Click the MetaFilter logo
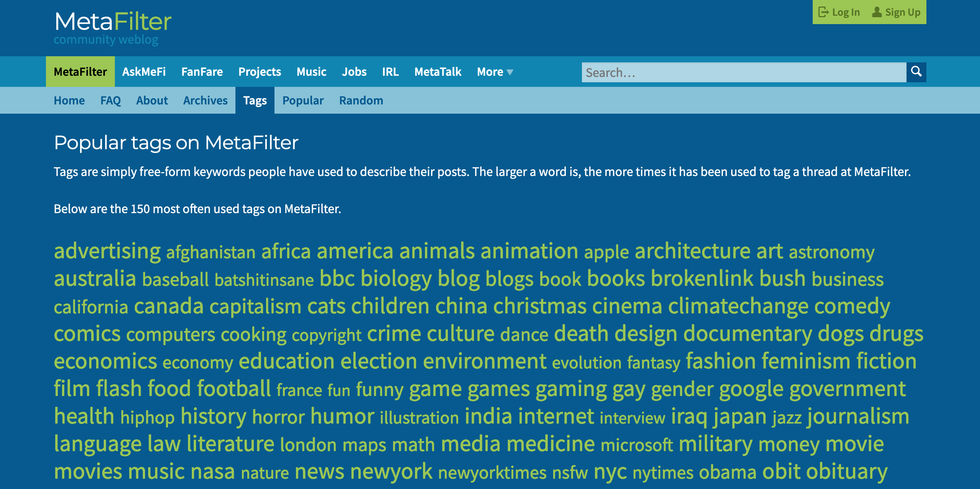The height and width of the screenshot is (489, 980). pyautogui.click(x=113, y=22)
